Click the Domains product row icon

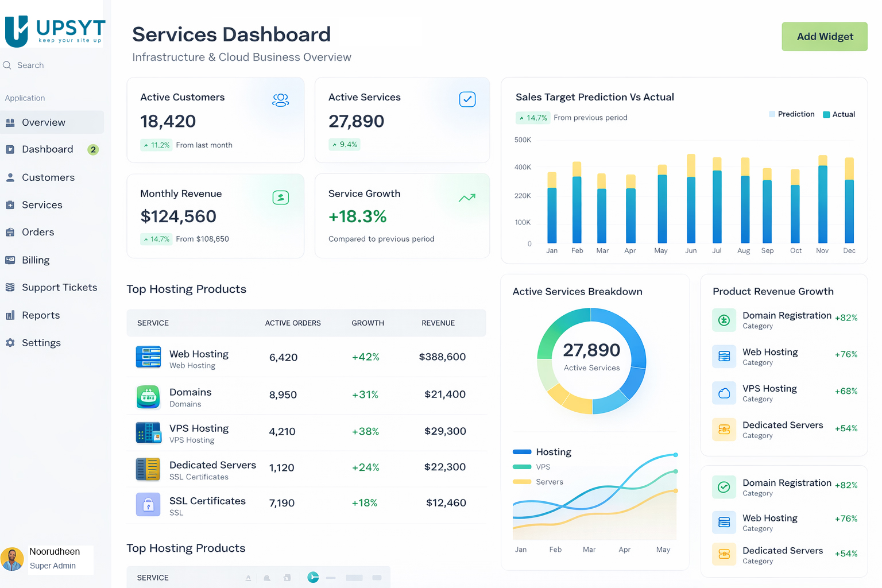[x=148, y=397]
